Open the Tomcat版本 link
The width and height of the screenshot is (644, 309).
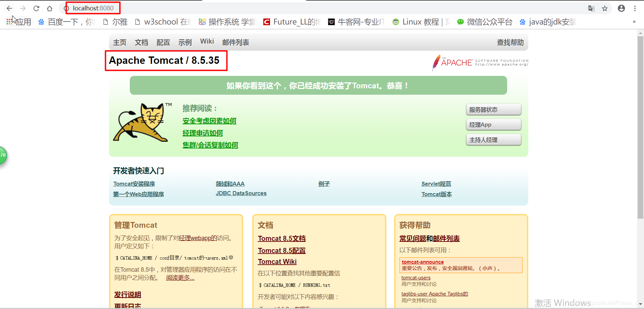point(437,194)
